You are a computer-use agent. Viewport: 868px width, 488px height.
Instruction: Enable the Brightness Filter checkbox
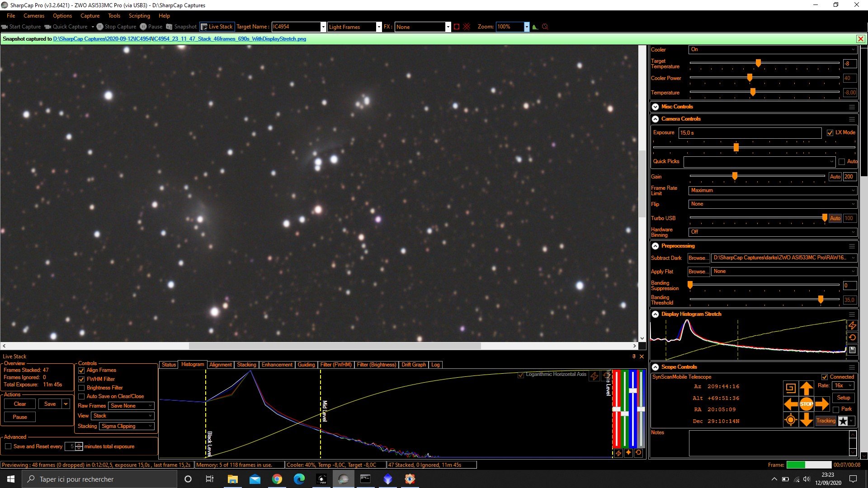click(x=81, y=388)
